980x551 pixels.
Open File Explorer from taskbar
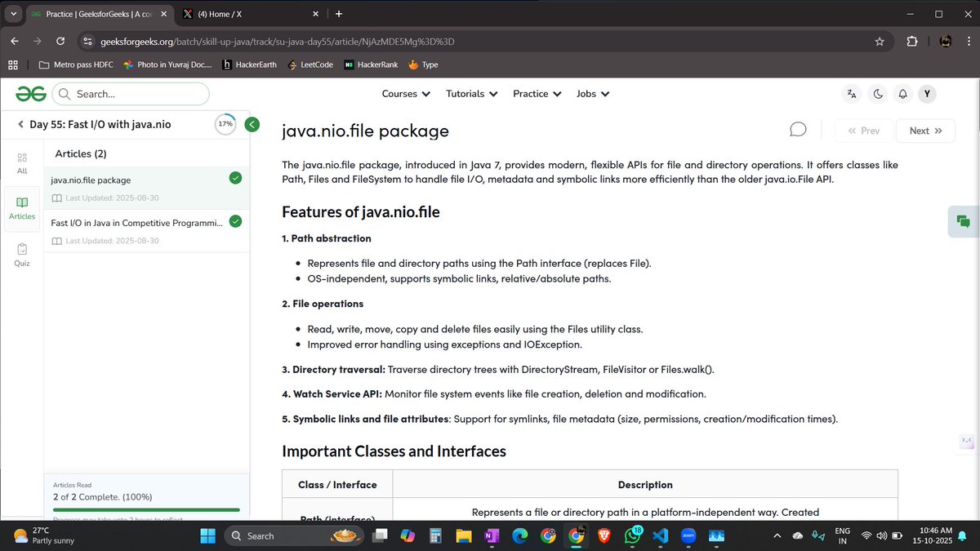464,535
